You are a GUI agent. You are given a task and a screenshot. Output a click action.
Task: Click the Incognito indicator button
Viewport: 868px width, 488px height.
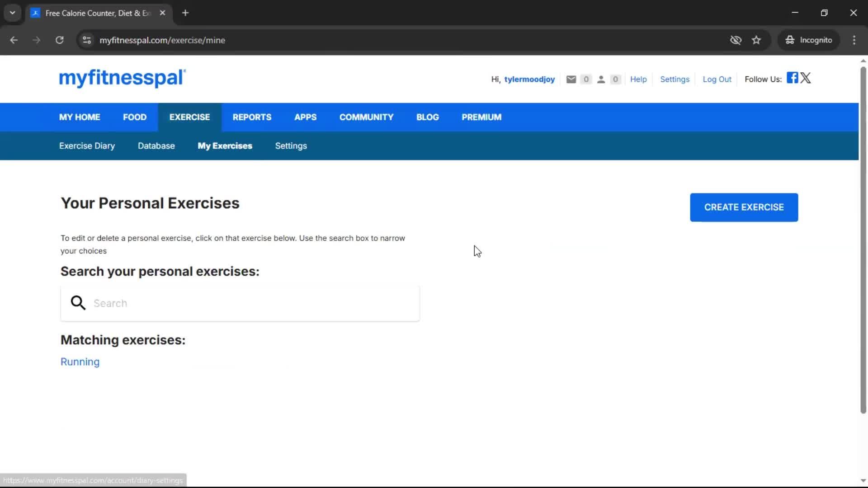[809, 40]
